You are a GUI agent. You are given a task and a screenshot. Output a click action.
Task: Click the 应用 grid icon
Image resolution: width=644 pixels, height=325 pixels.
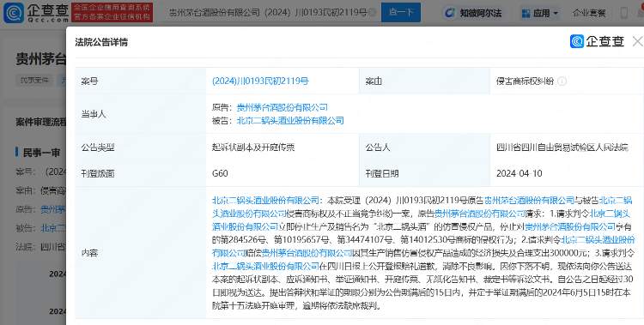526,14
